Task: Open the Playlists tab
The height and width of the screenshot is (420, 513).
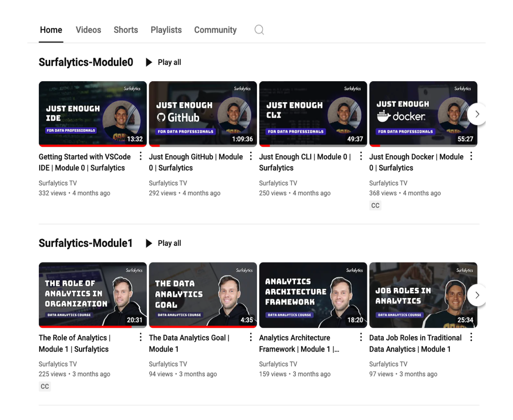Action: (x=166, y=30)
